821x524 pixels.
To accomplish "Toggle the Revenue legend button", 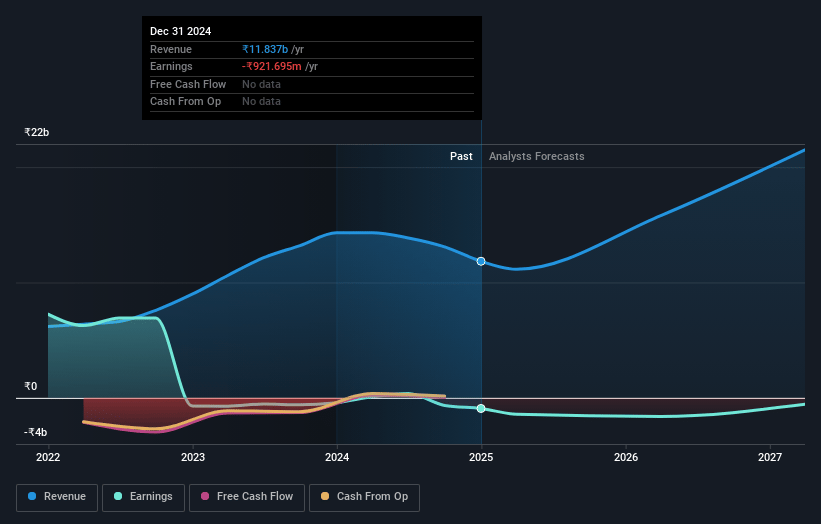I will pyautogui.click(x=57, y=497).
